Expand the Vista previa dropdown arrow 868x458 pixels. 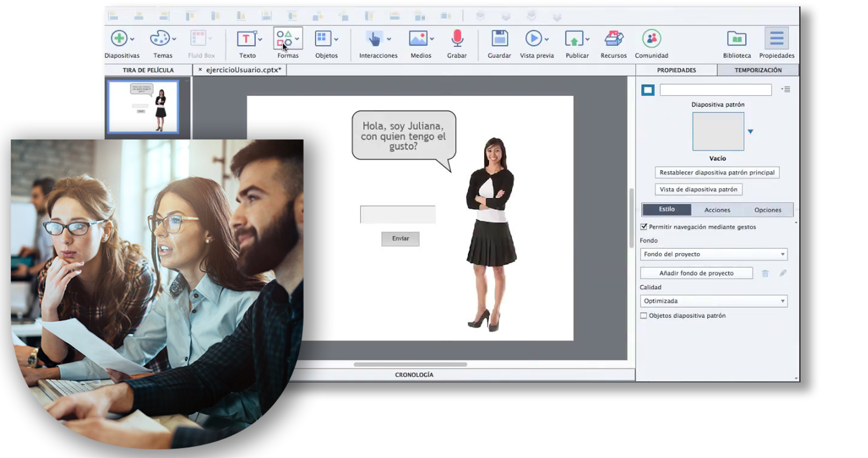point(547,39)
